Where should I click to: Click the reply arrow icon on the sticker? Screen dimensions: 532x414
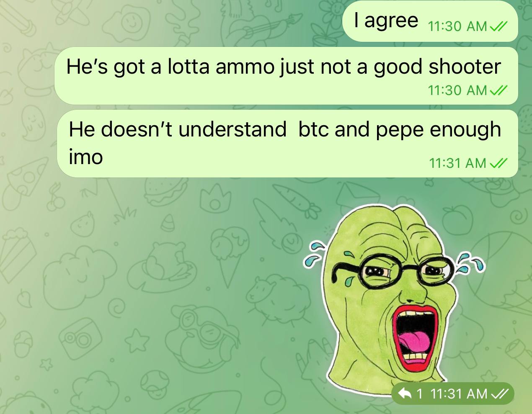pyautogui.click(x=405, y=393)
